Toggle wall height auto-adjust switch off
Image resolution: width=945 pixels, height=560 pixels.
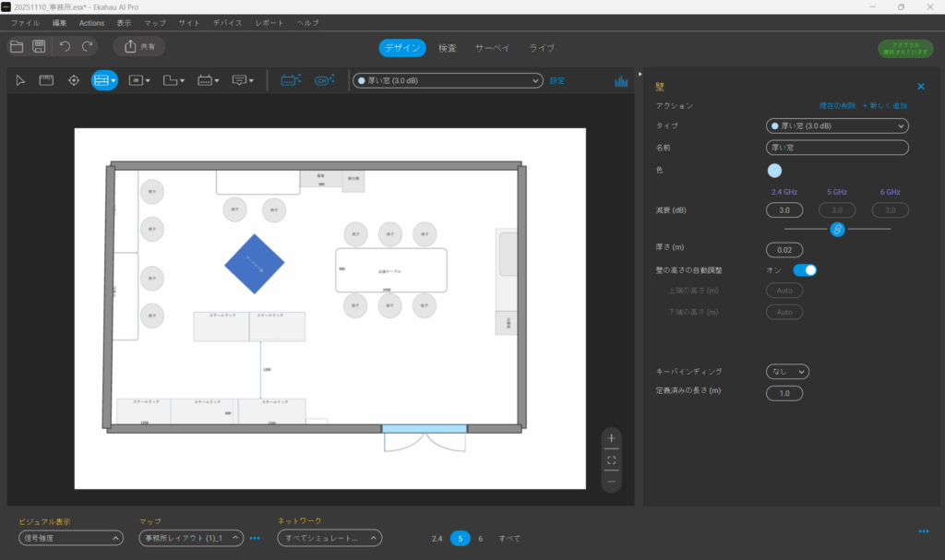(805, 270)
